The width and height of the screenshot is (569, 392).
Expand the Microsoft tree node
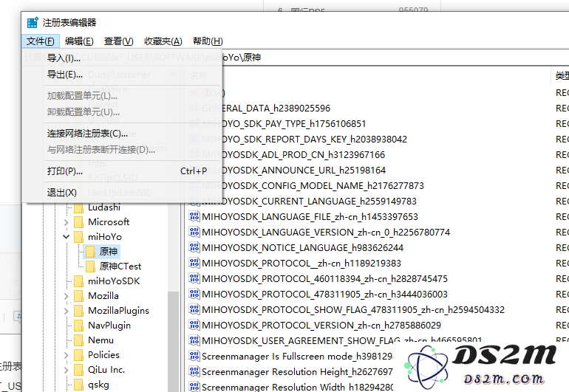pyautogui.click(x=66, y=222)
